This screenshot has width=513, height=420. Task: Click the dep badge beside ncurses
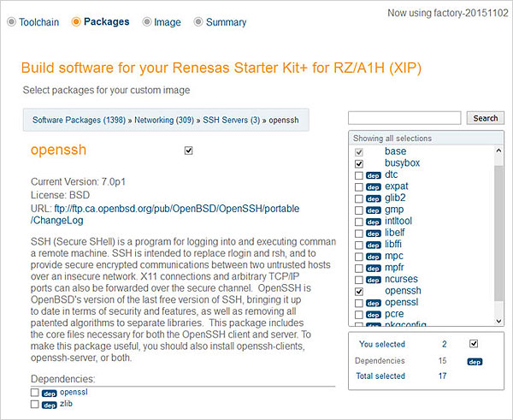tap(374, 281)
